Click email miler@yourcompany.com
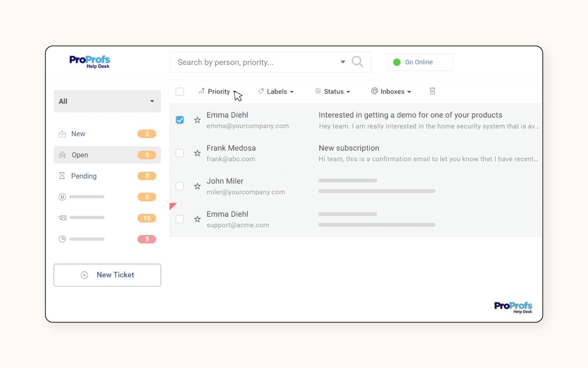 (x=246, y=192)
